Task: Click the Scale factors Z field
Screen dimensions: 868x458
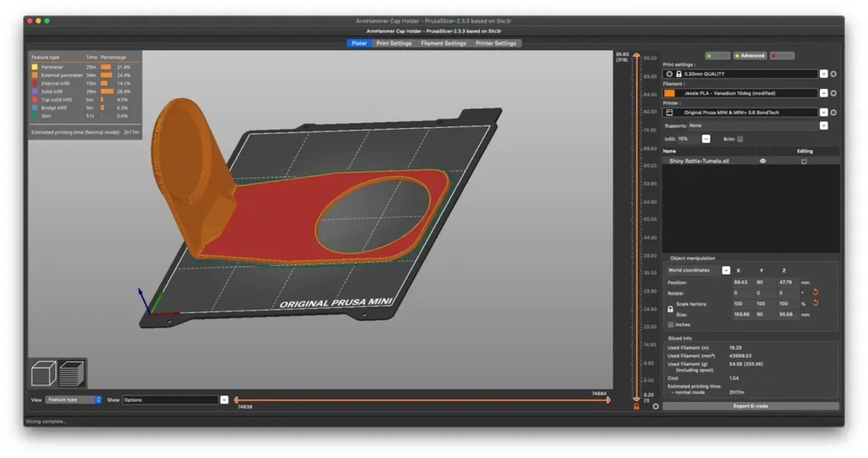Action: coord(788,304)
